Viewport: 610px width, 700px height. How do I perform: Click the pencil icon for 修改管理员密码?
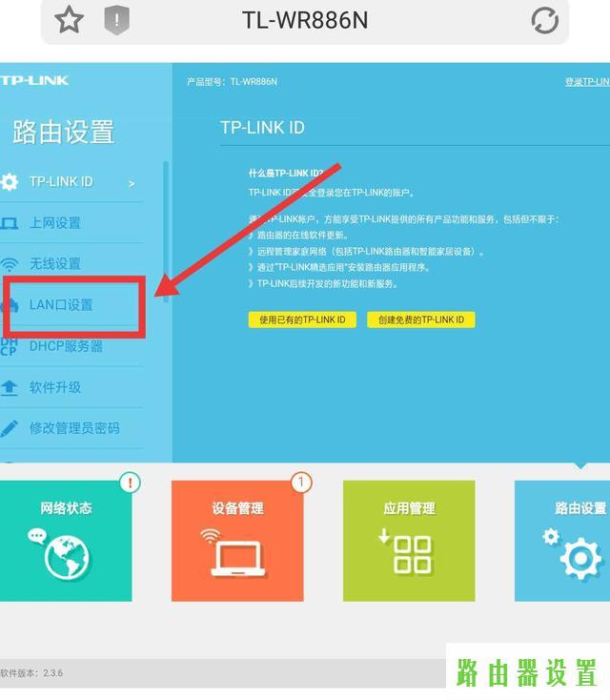tap(9, 428)
